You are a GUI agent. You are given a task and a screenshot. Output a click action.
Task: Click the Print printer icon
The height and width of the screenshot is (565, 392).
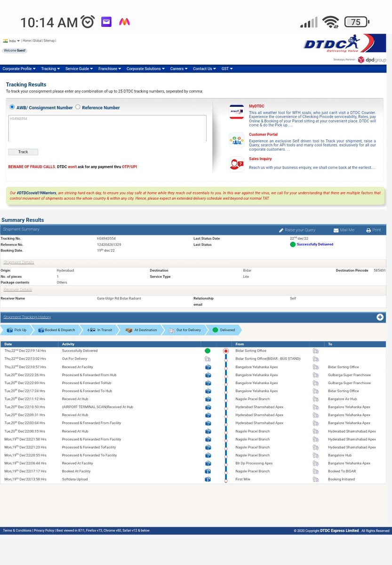click(x=368, y=230)
